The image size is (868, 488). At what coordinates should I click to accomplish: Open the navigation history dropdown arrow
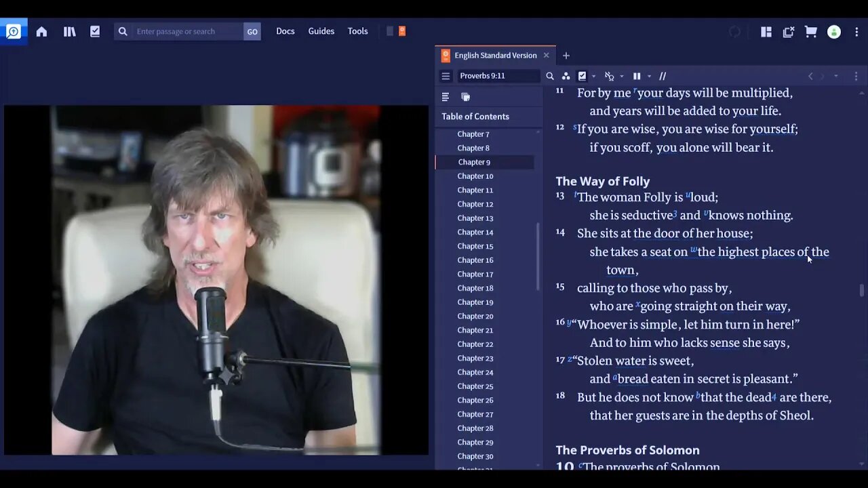click(x=835, y=76)
